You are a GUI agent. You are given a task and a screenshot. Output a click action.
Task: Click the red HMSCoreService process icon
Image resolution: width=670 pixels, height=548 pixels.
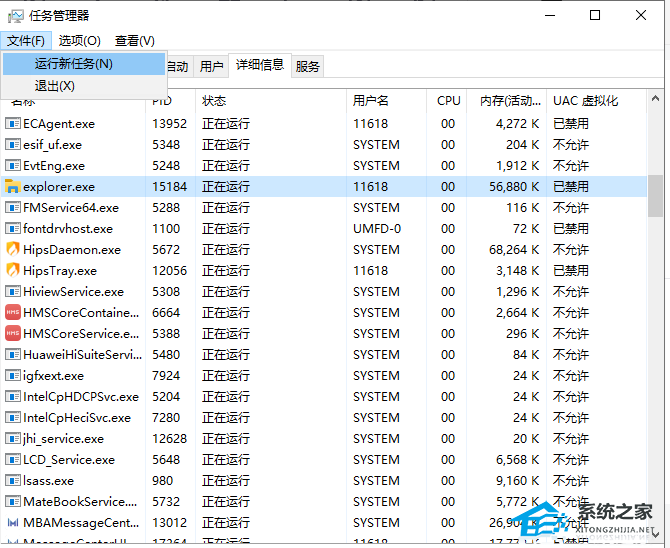pos(13,334)
